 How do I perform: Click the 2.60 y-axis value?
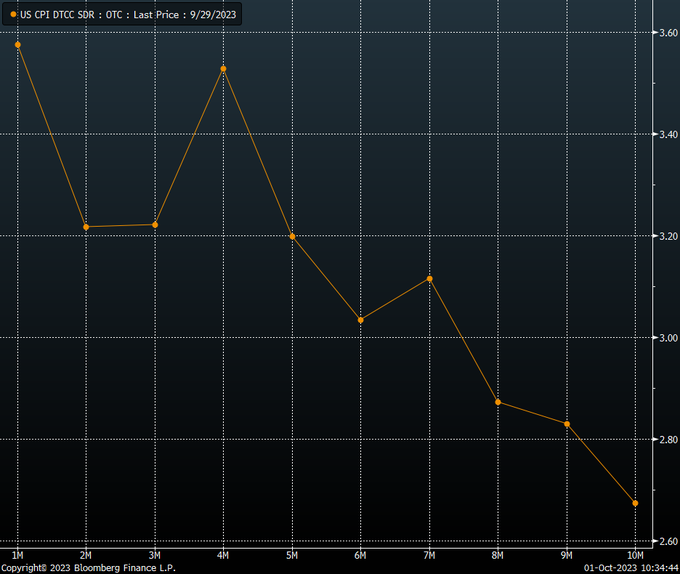[x=668, y=541]
